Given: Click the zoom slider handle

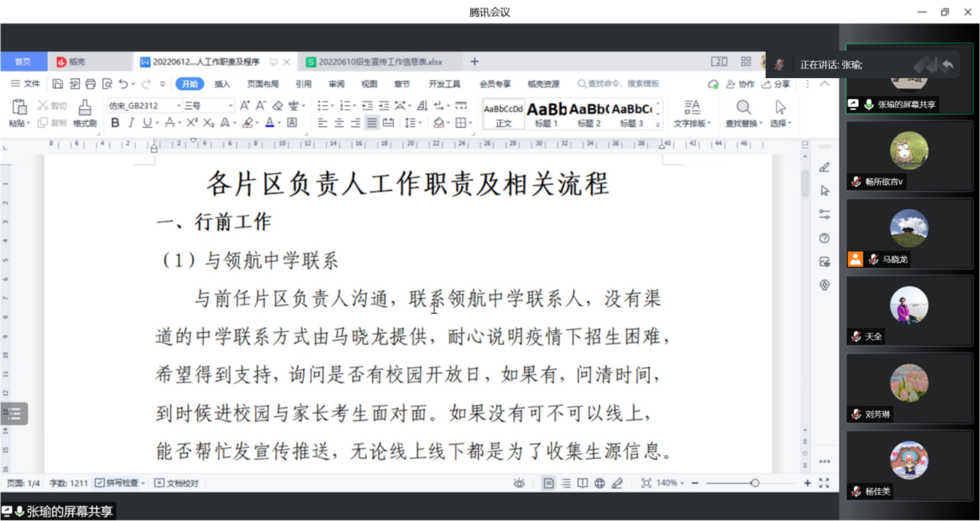Looking at the screenshot, I should click(x=754, y=483).
